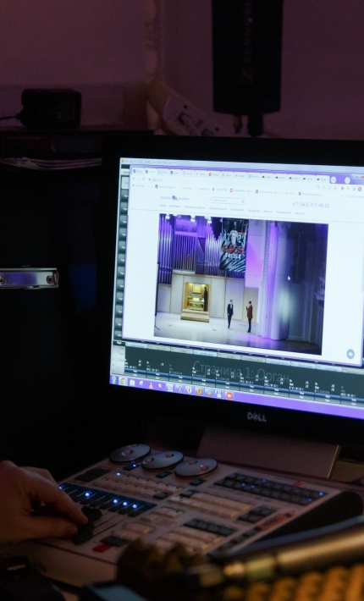Open the VLC cone icon in taskbar
This screenshot has height=601, width=364.
pyautogui.click(x=151, y=385)
